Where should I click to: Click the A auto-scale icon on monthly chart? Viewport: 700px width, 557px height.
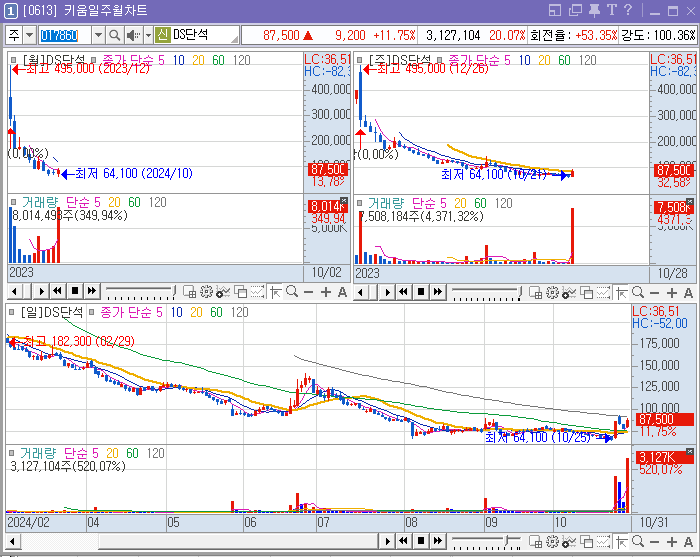tap(342, 292)
